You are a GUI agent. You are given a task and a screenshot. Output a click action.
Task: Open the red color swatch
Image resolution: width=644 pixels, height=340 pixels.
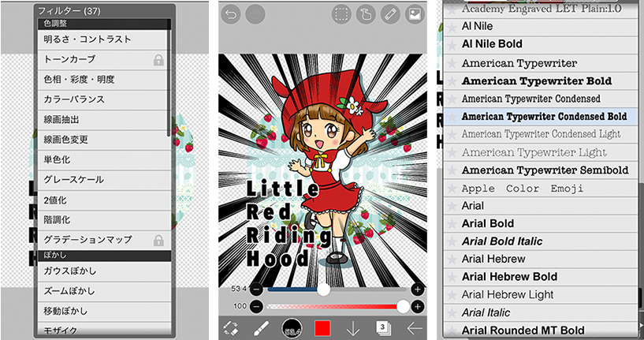[x=323, y=328]
